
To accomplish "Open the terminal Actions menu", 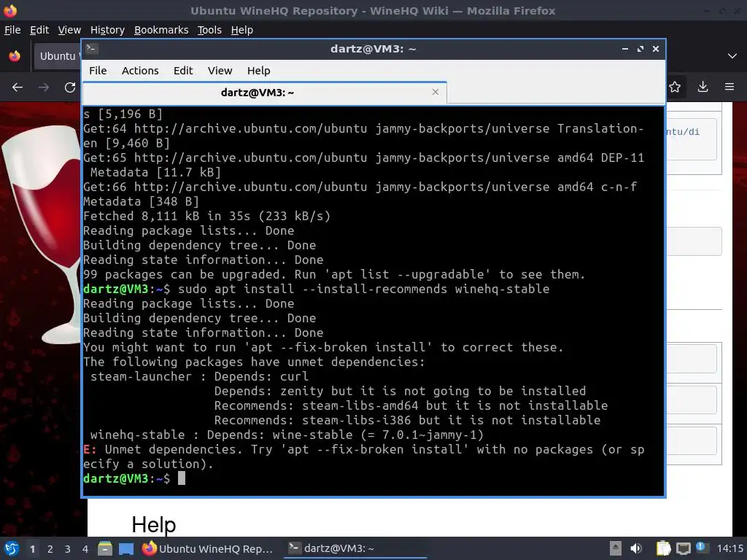I will (x=140, y=71).
